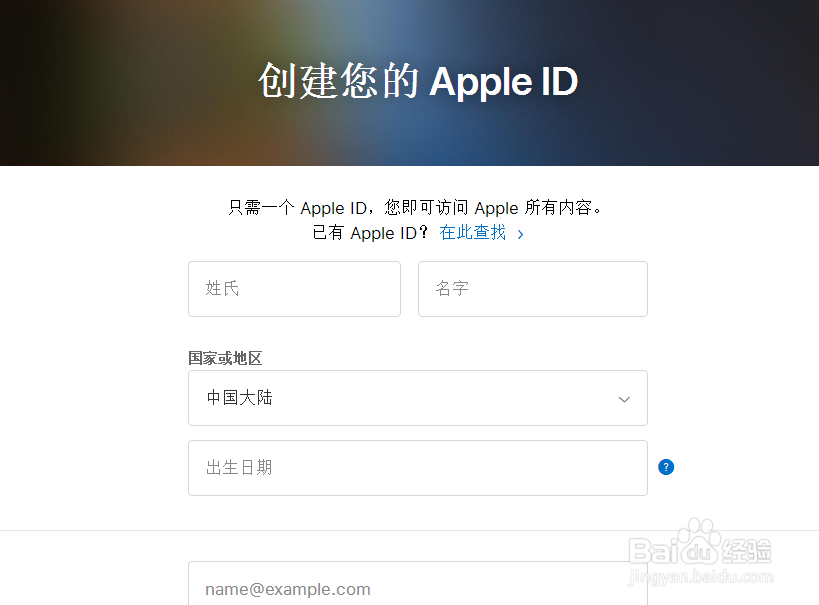Click the arrow after 在此查找
The image size is (819, 605).
(x=520, y=234)
